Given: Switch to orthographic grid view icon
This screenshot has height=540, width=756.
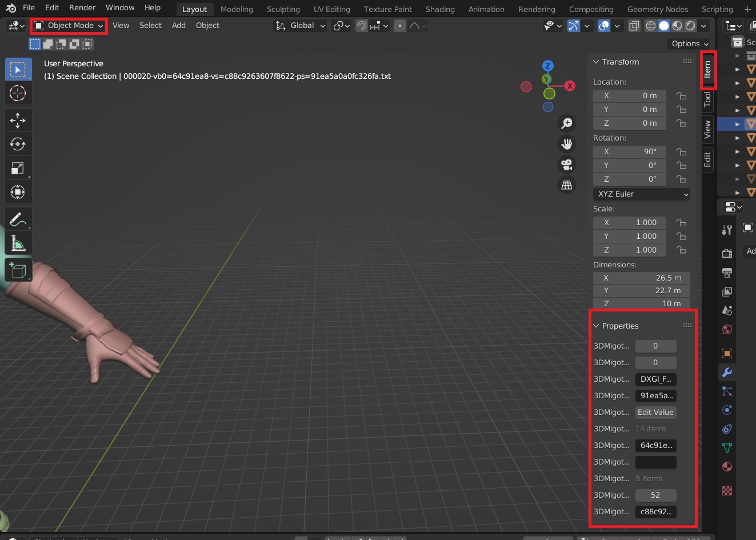Looking at the screenshot, I should coord(567,185).
